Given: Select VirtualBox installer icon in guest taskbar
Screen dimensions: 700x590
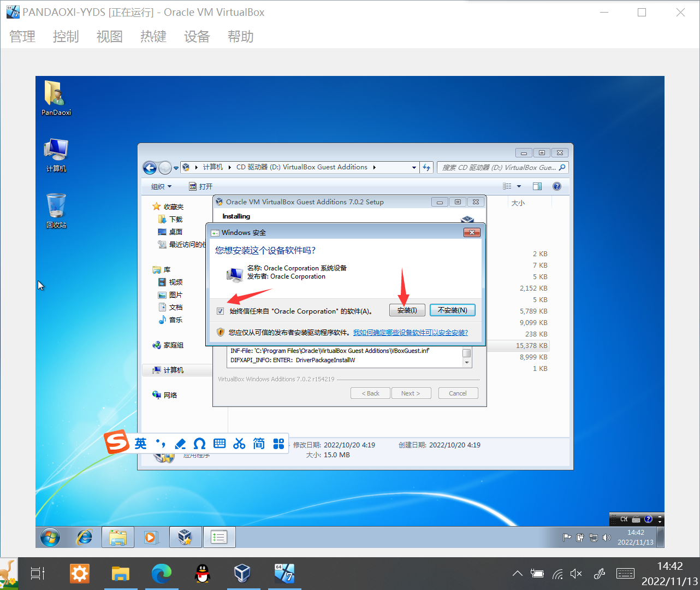Looking at the screenshot, I should pyautogui.click(x=185, y=538).
